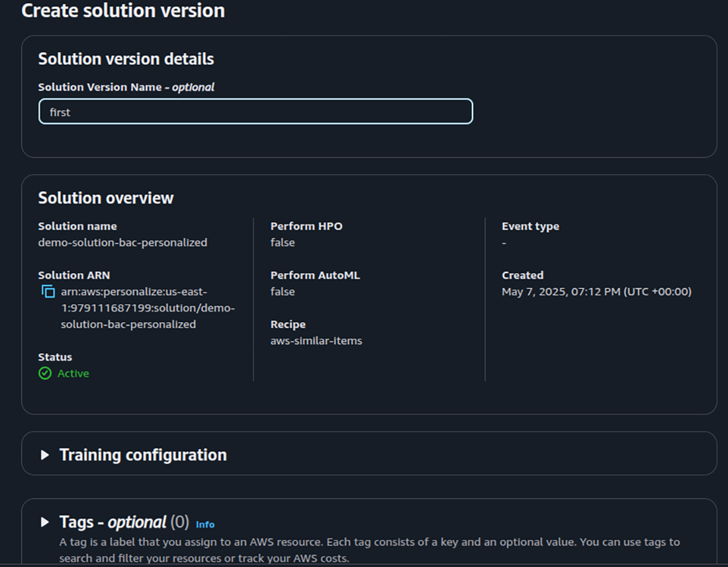The height and width of the screenshot is (567, 728).
Task: Click the Solution overview heading
Action: point(106,198)
